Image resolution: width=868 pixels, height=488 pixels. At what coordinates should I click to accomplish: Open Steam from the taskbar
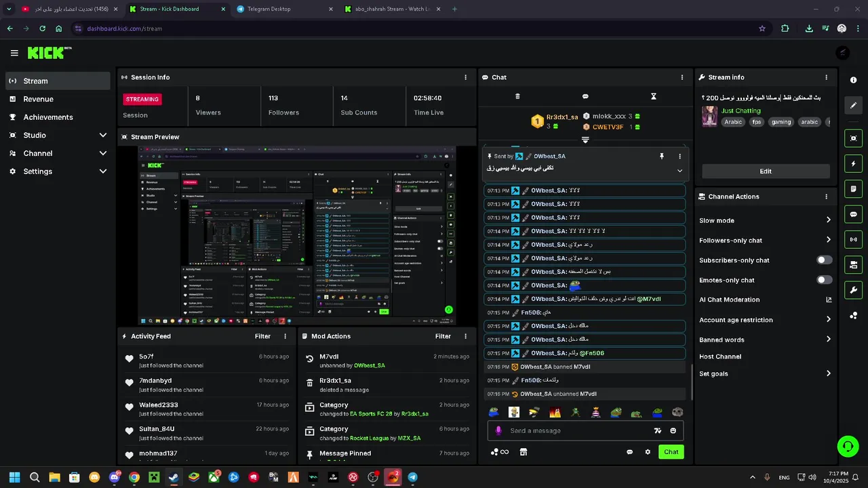(174, 477)
